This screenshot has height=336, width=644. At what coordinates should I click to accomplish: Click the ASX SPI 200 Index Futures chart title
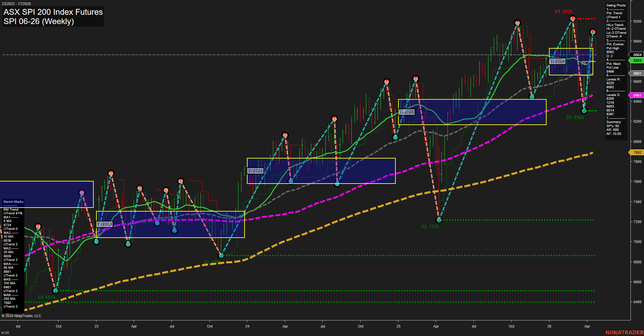coord(53,12)
